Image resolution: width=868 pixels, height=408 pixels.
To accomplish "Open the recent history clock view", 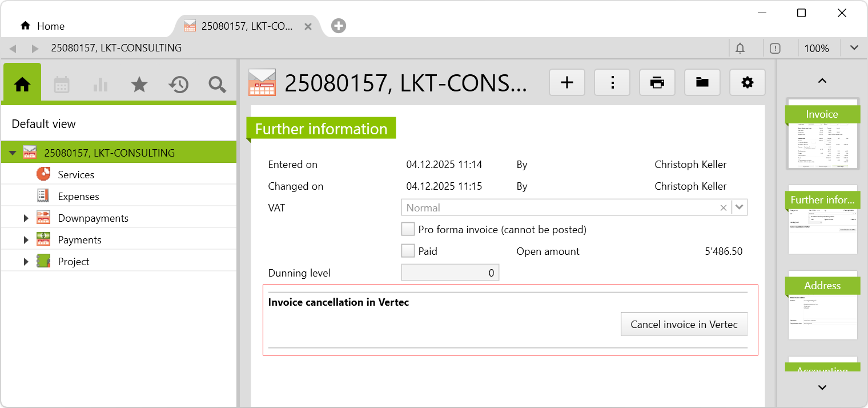I will [178, 85].
